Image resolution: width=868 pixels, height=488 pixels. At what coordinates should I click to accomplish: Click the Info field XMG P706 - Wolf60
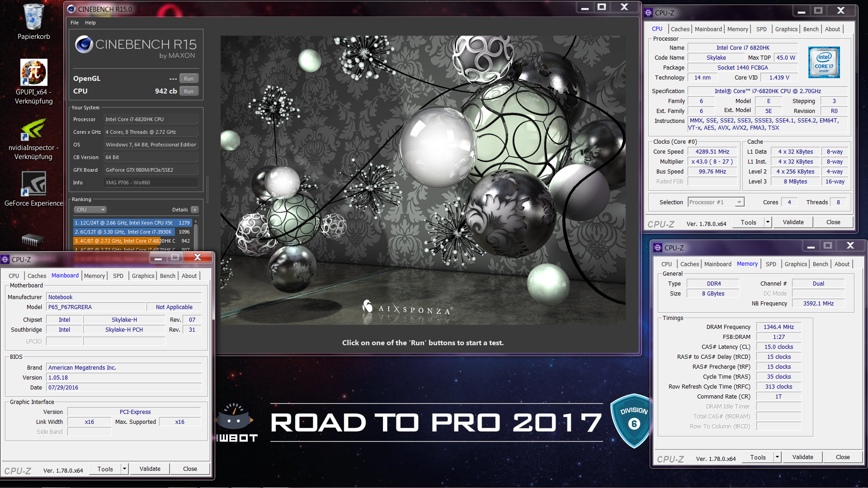coord(151,183)
